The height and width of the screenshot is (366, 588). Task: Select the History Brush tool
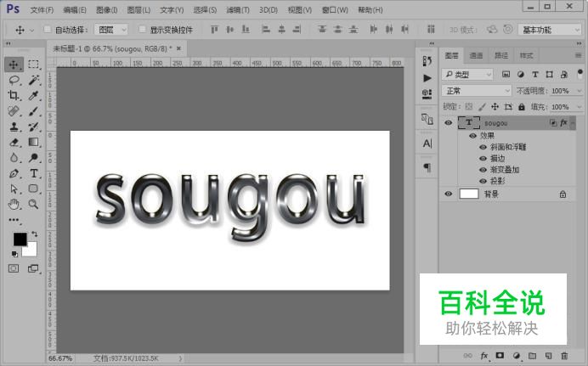point(33,127)
